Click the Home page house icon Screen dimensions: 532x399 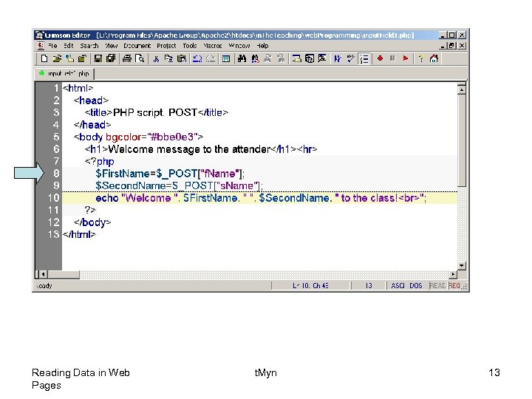point(434,58)
